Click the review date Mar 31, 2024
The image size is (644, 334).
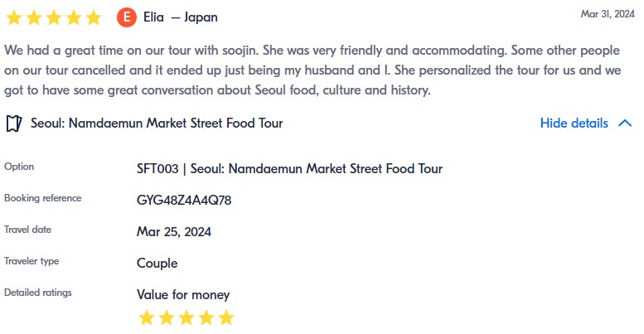point(608,13)
